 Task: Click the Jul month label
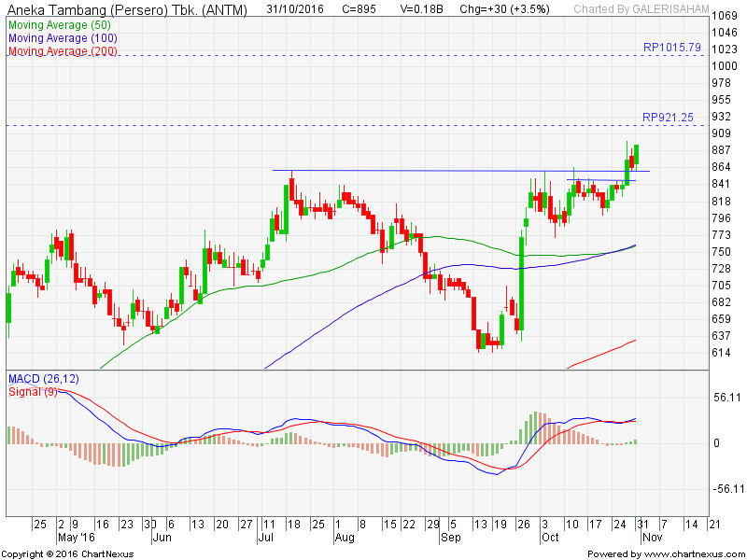click(266, 538)
